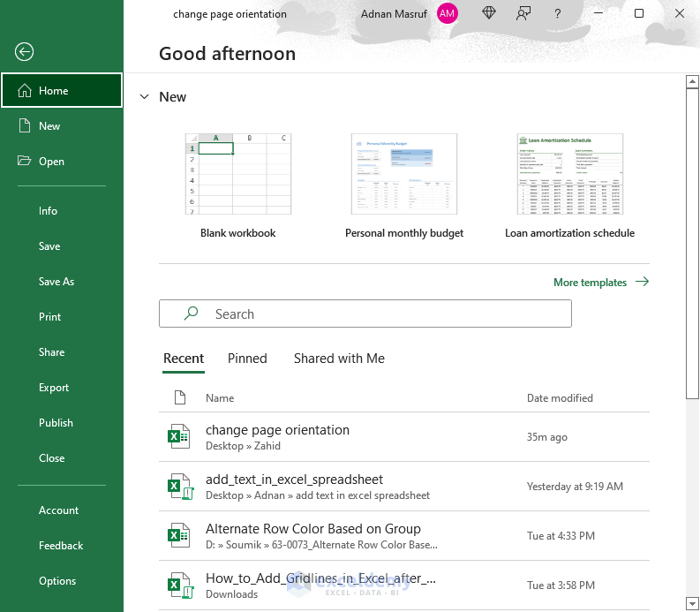Open the Loan amortization schedule thumbnail
Image resolution: width=700 pixels, height=612 pixels.
coord(570,174)
